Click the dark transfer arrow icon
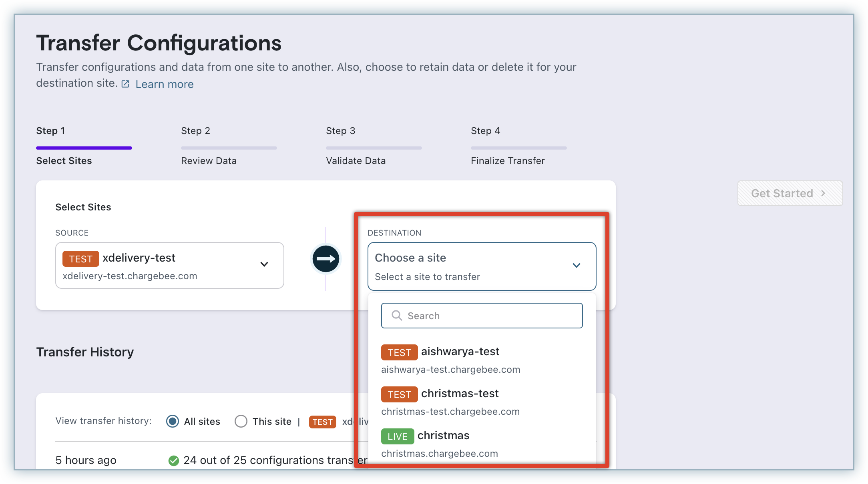This screenshot has height=484, width=868. pyautogui.click(x=326, y=259)
